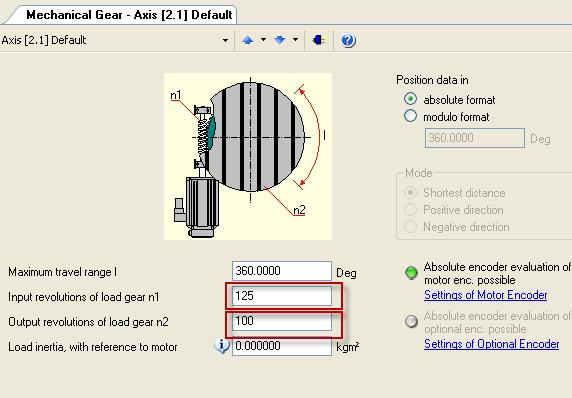Click the blue up arrow navigation icon
The height and width of the screenshot is (398, 572).
tap(248, 40)
